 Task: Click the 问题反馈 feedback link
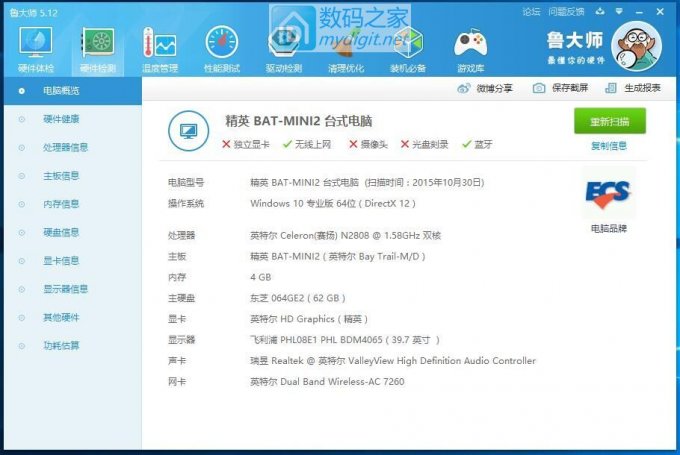point(566,12)
